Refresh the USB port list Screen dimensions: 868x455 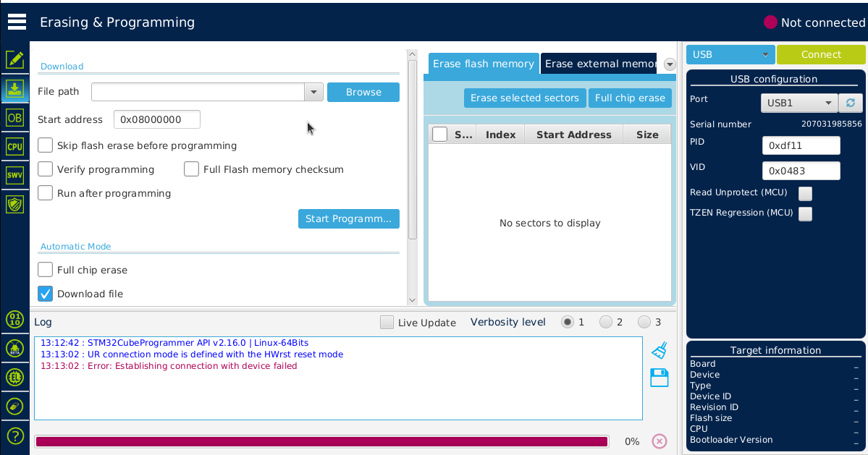pos(851,103)
